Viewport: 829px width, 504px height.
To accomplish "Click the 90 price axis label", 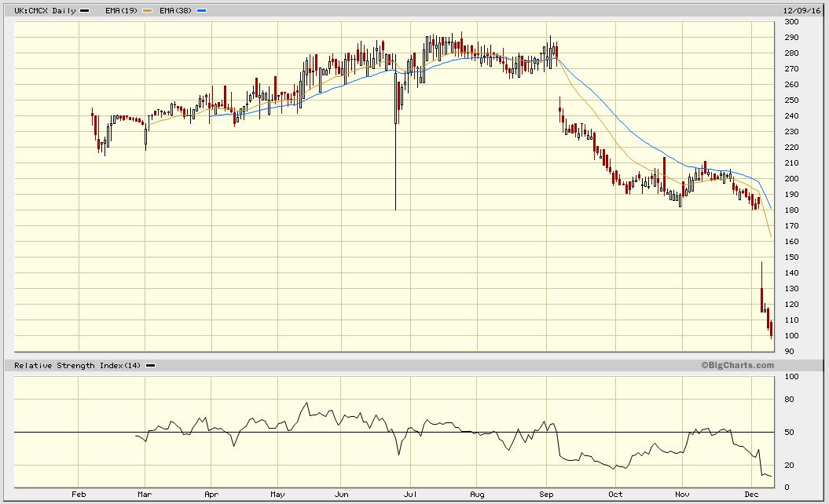I will click(x=790, y=352).
